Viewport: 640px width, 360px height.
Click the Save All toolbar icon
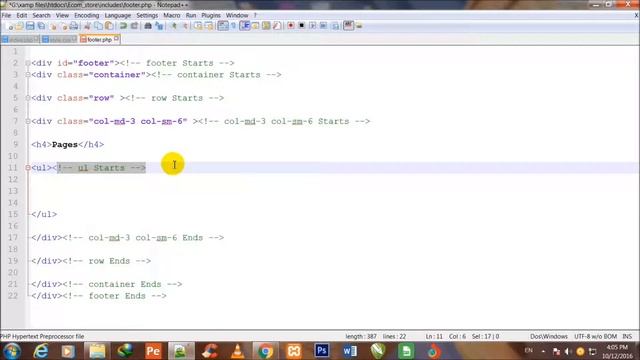pyautogui.click(x=41, y=26)
